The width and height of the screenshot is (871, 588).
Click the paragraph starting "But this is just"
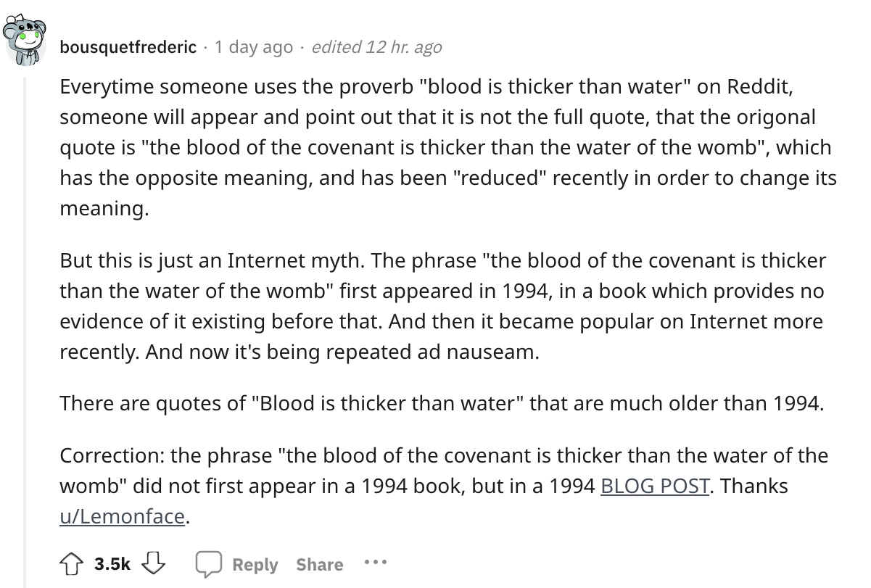pyautogui.click(x=435, y=305)
